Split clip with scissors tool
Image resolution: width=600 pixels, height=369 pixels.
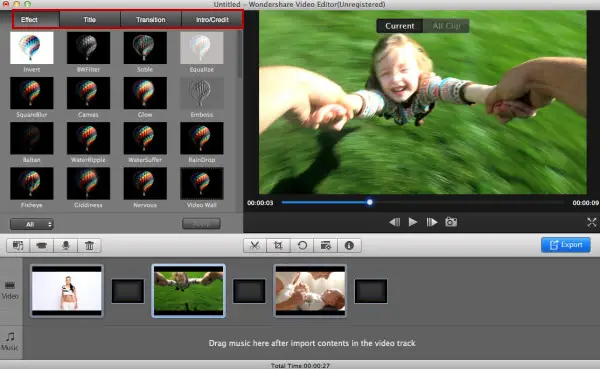(255, 245)
